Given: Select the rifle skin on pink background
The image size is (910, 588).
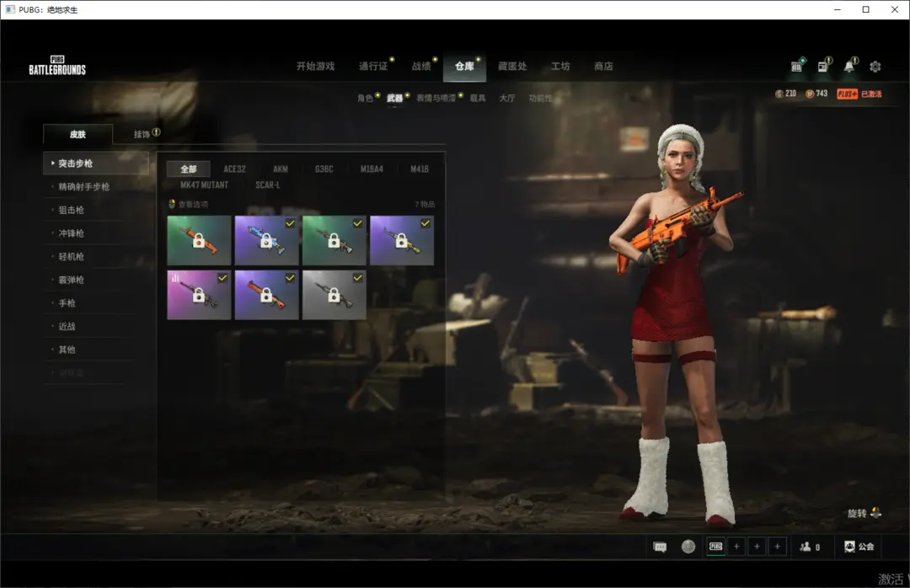Looking at the screenshot, I should click(199, 295).
